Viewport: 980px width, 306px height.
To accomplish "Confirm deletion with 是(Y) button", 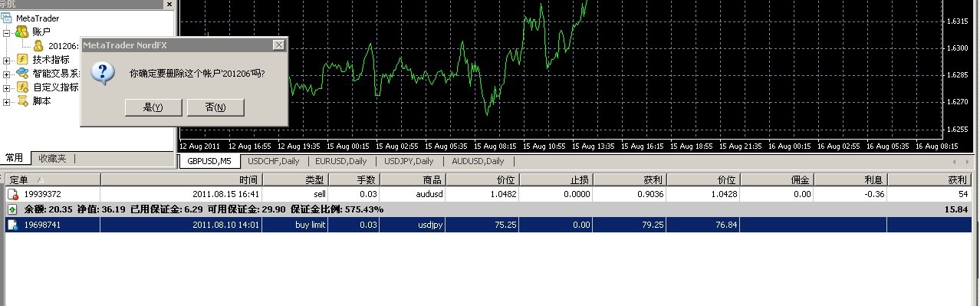I will point(153,107).
